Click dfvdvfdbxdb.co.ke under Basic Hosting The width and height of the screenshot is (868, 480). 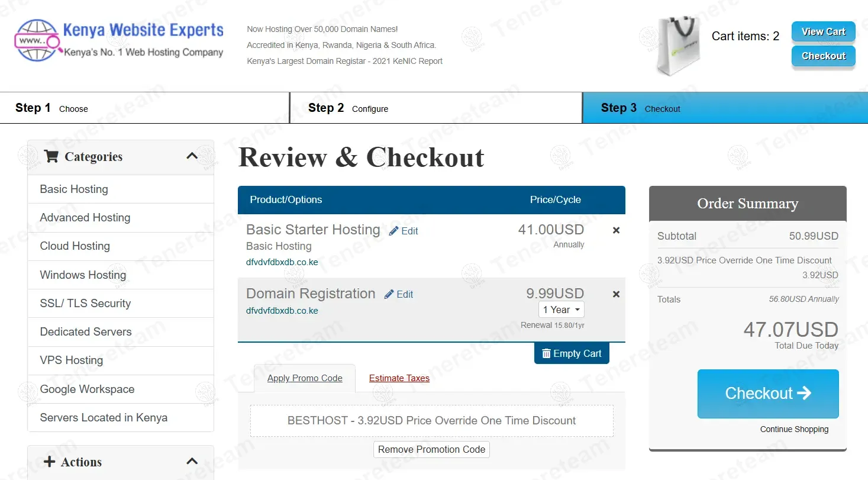(x=282, y=262)
